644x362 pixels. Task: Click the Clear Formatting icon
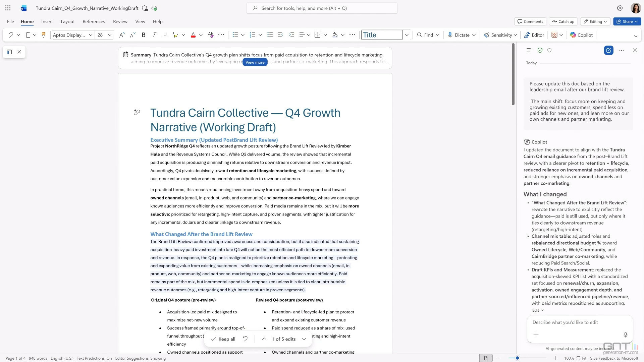click(x=210, y=35)
